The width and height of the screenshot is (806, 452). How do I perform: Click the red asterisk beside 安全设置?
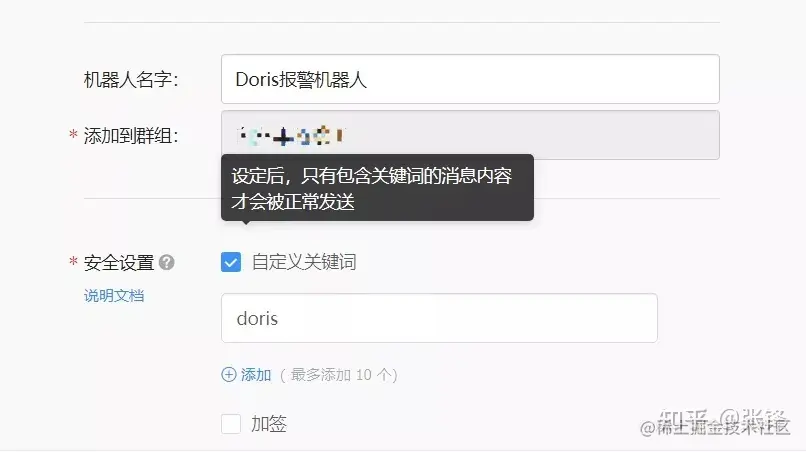tap(73, 262)
